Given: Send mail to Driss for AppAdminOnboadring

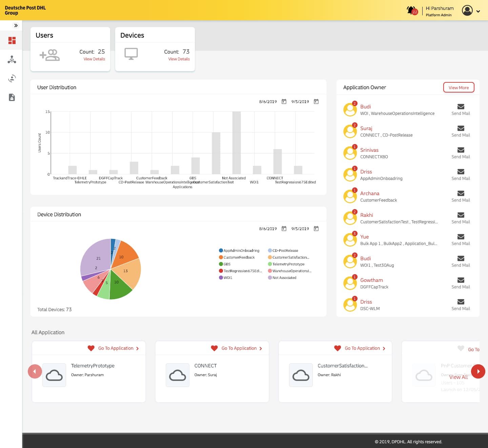Looking at the screenshot, I should click(x=461, y=175).
